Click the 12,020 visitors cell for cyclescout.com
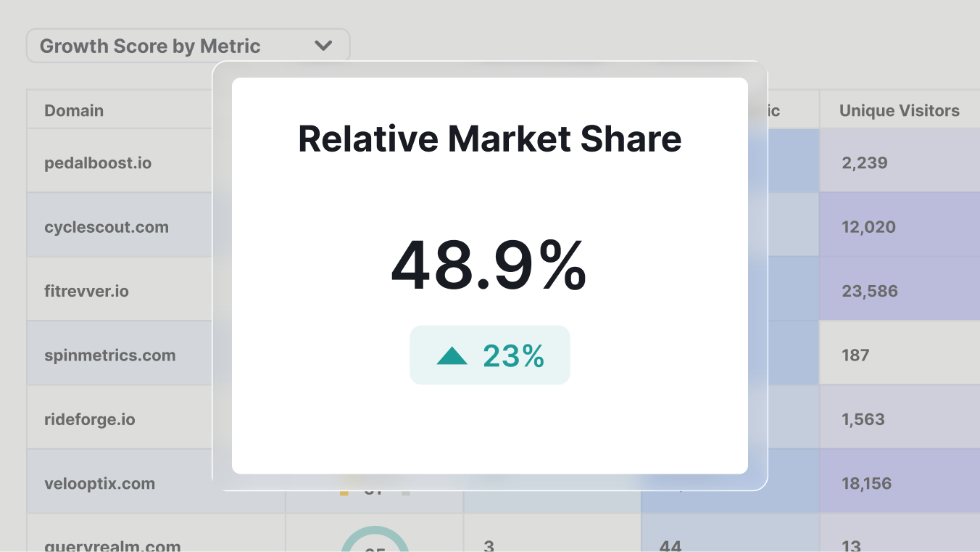980x552 pixels. 868,226
